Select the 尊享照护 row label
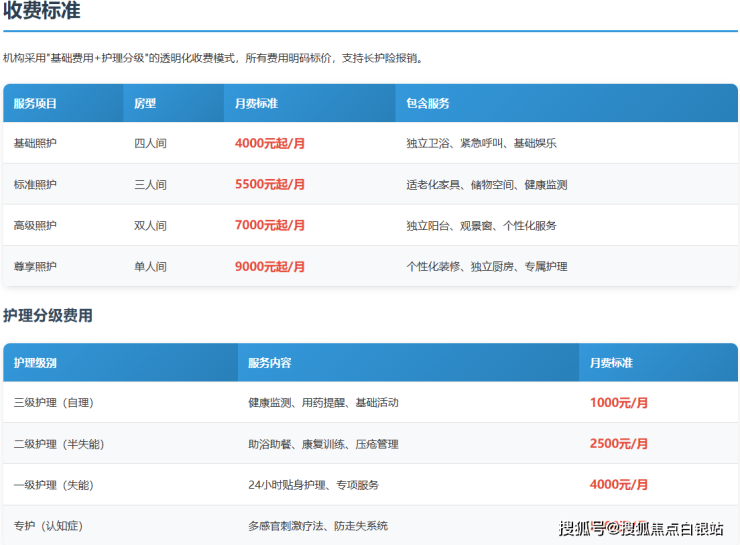 [35, 267]
